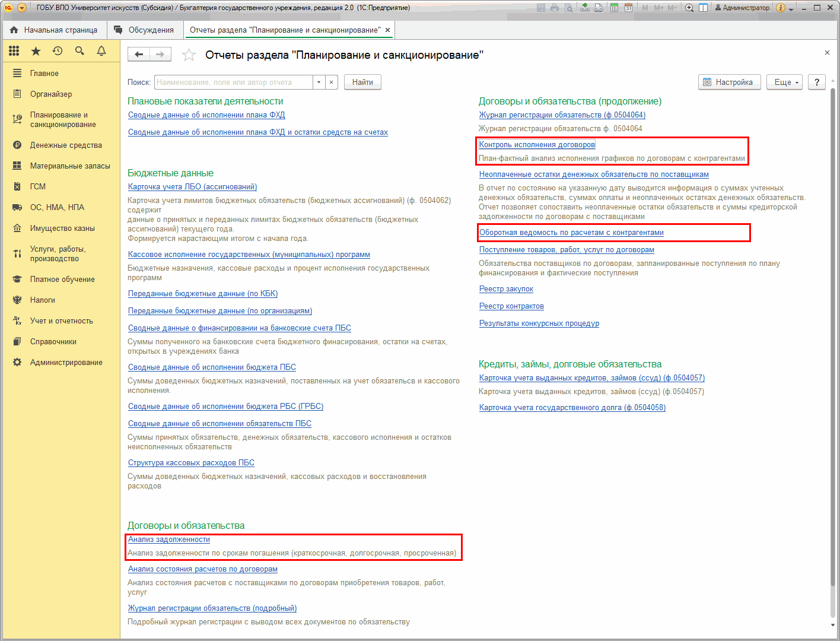Click the report search input field

[233, 82]
